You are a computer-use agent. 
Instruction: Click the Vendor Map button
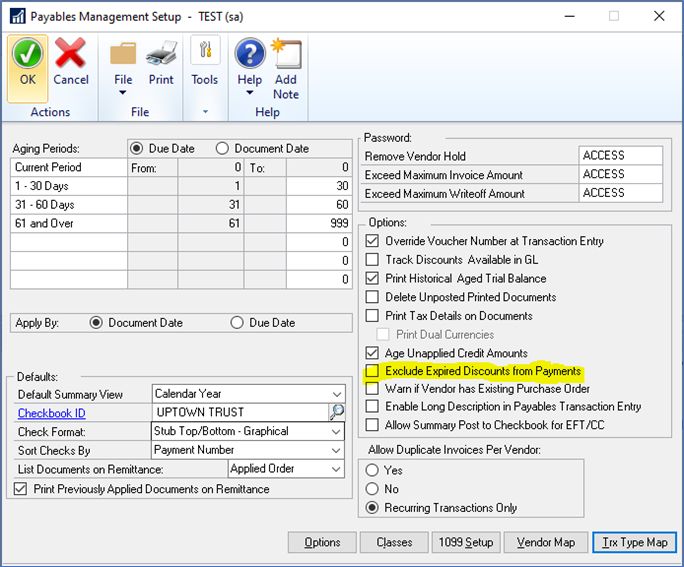546,542
